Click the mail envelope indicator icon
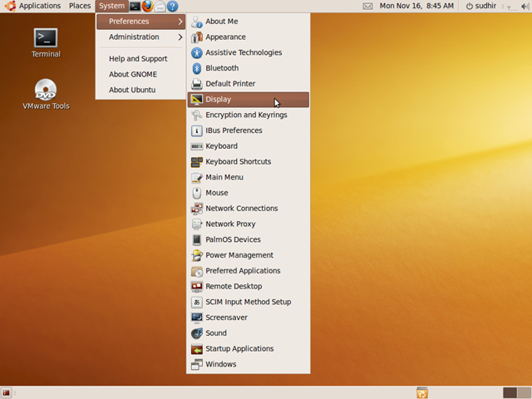The width and height of the screenshot is (532, 399). pyautogui.click(x=367, y=6)
